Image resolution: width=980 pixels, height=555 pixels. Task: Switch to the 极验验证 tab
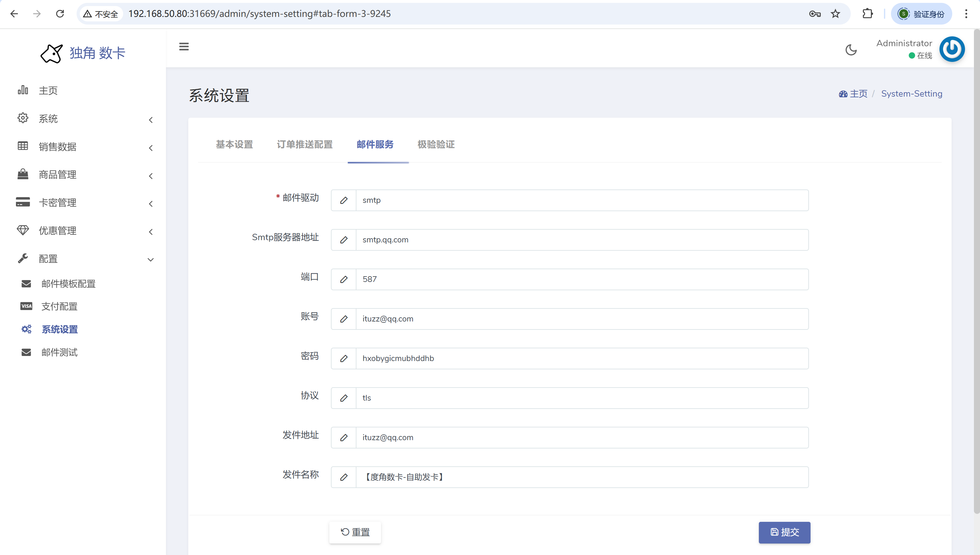click(x=436, y=144)
